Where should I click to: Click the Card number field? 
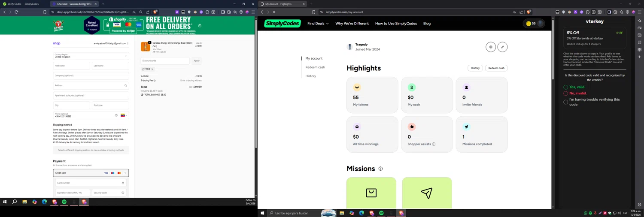coord(91,183)
